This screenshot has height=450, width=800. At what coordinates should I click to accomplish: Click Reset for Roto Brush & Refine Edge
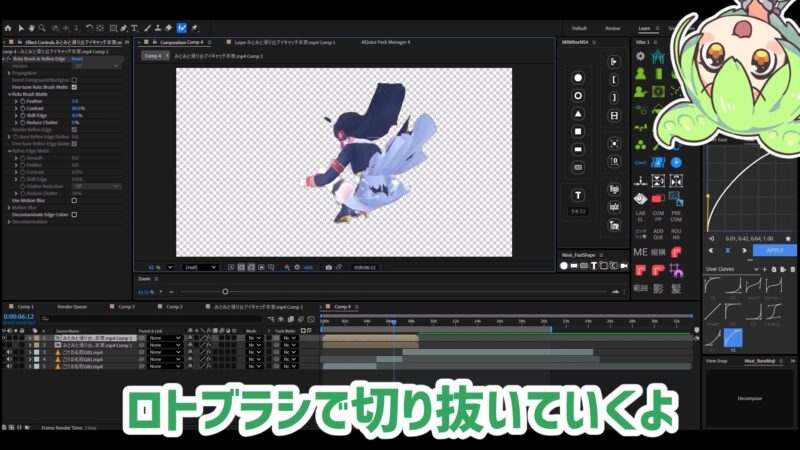click(x=77, y=59)
